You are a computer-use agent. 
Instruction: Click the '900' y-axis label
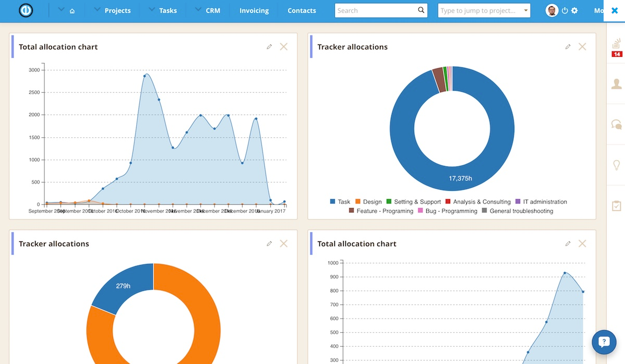point(333,277)
